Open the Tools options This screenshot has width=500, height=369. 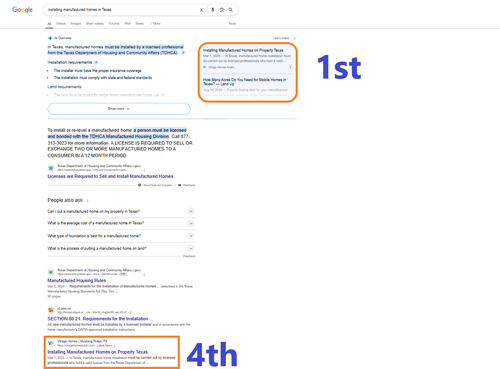[232, 24]
